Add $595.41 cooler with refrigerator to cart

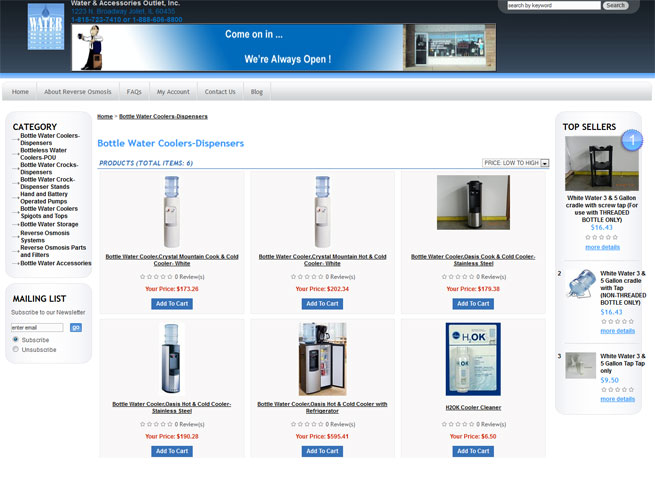click(322, 451)
